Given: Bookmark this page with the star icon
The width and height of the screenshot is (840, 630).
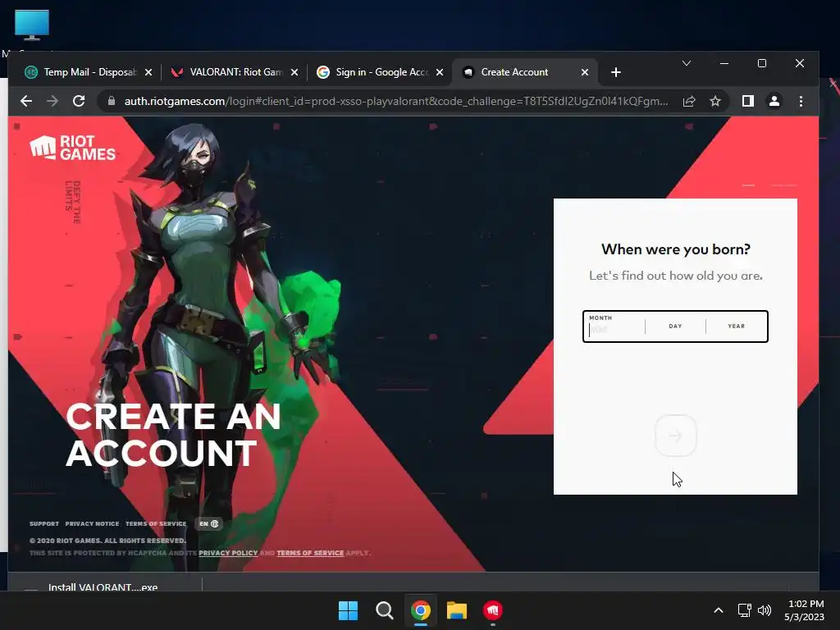Looking at the screenshot, I should 715,101.
